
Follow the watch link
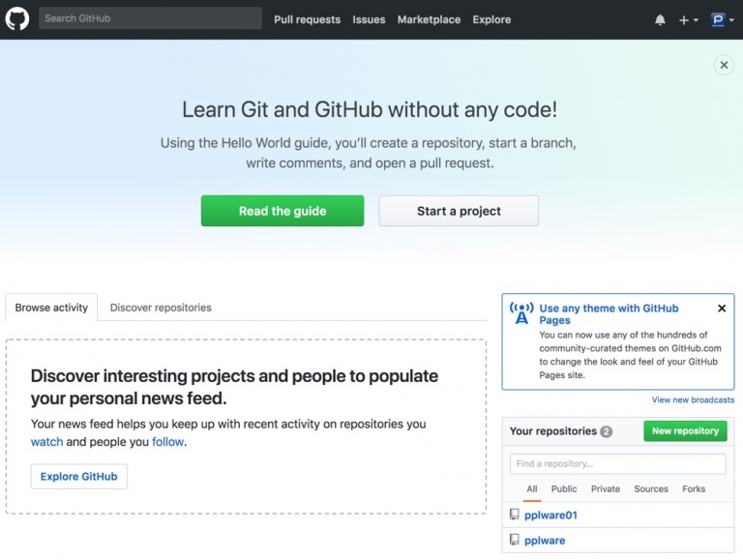coord(46,442)
